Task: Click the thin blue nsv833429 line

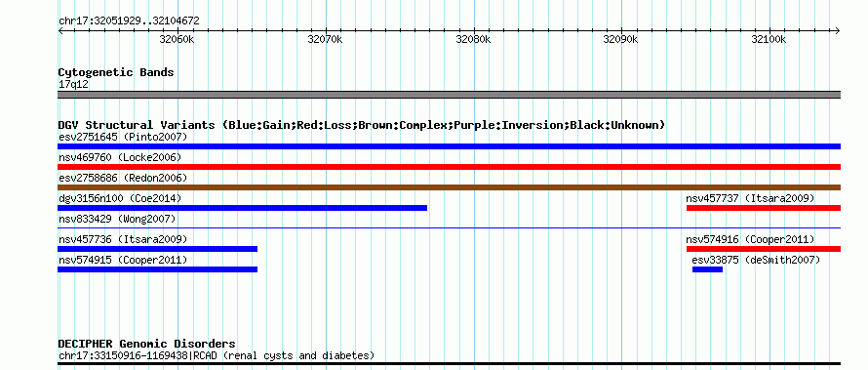Action: tap(449, 227)
